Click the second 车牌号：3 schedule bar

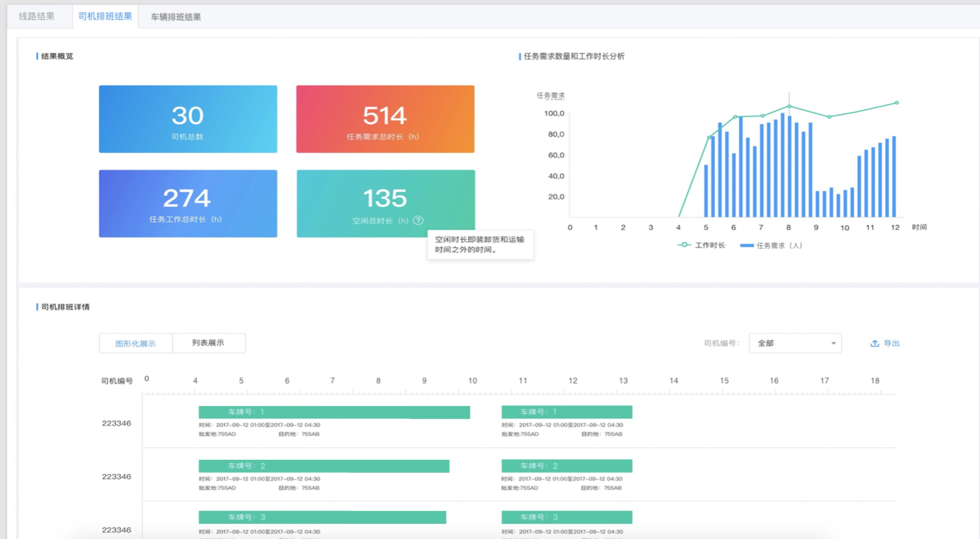pos(567,518)
